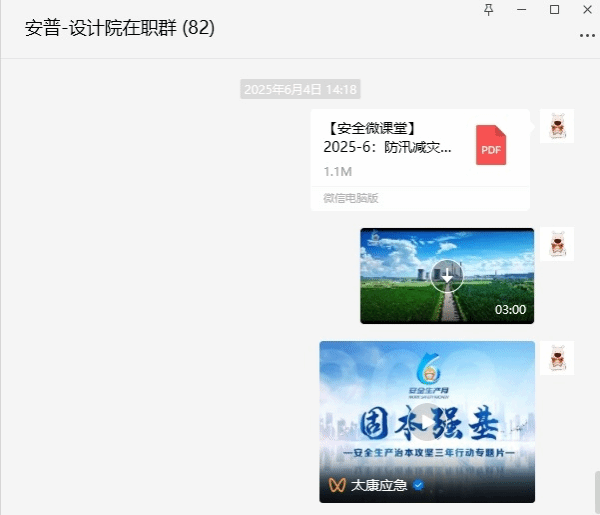Click the download arrow on the video

click(447, 276)
